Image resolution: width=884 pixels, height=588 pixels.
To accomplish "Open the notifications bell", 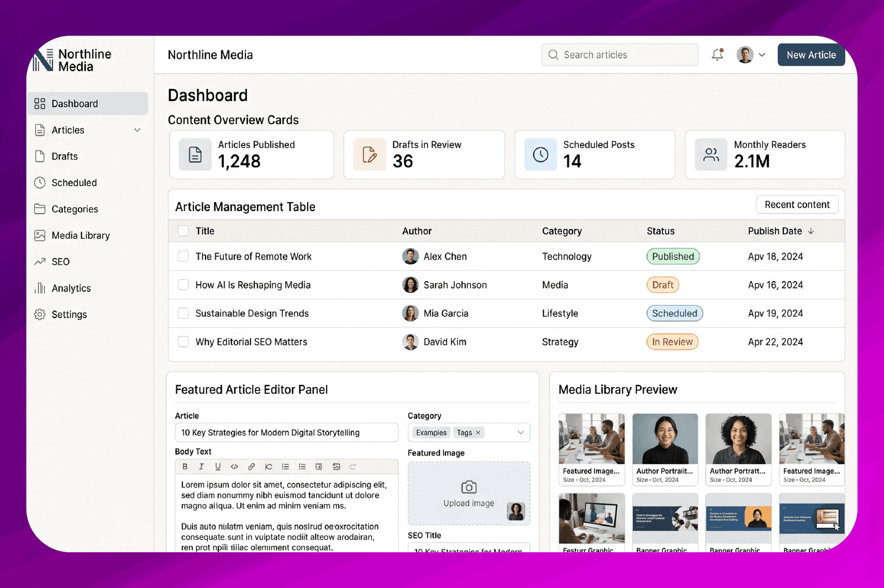I will 717,55.
